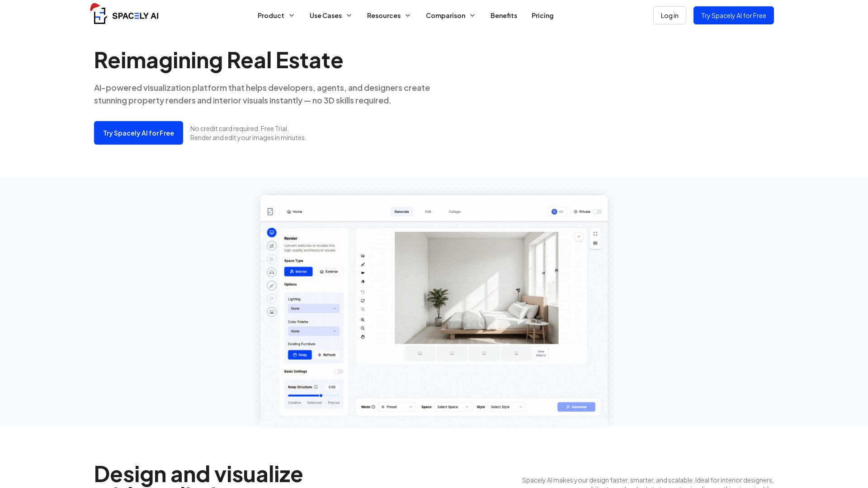Open the Lighting dropdown

313,309
